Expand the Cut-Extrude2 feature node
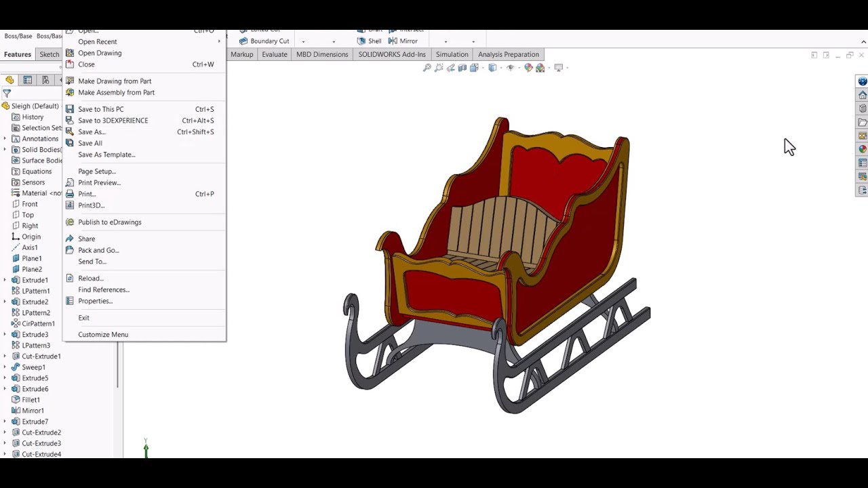The width and height of the screenshot is (868, 488). 5,432
